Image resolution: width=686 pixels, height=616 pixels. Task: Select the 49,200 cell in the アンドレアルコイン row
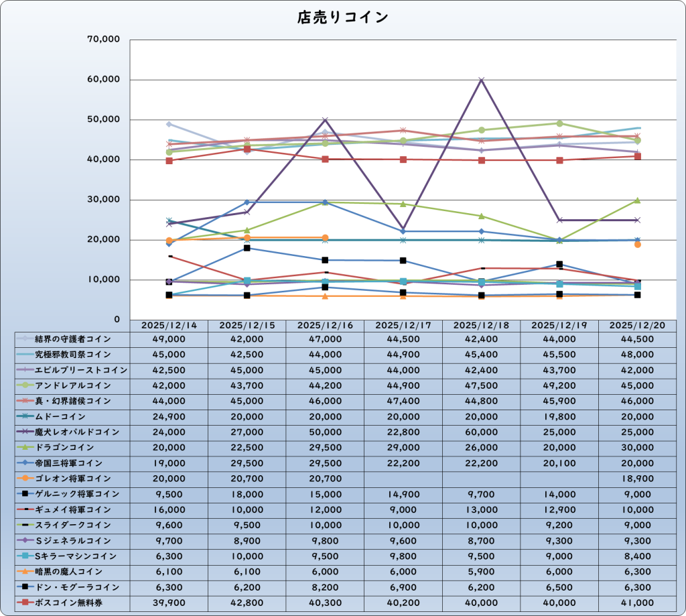[x=559, y=385]
